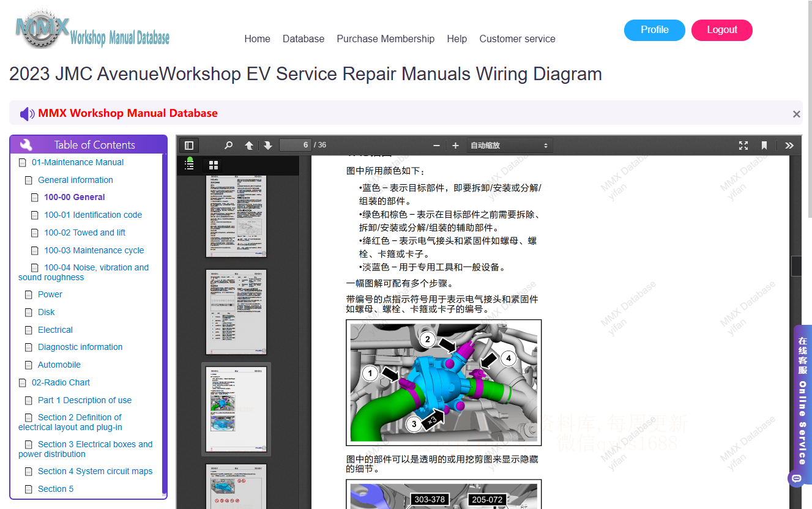Open the PDF find search icon
This screenshot has height=509, width=812.
click(x=228, y=146)
